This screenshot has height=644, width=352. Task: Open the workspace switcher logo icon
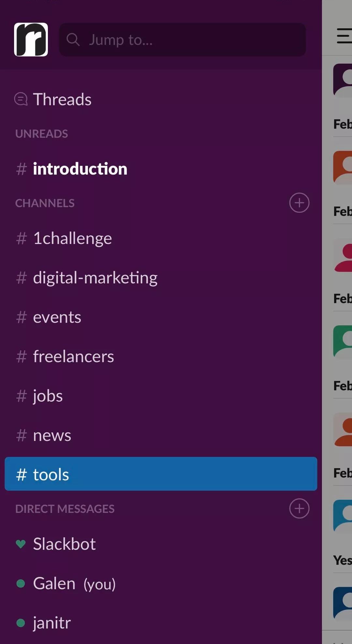click(x=31, y=39)
